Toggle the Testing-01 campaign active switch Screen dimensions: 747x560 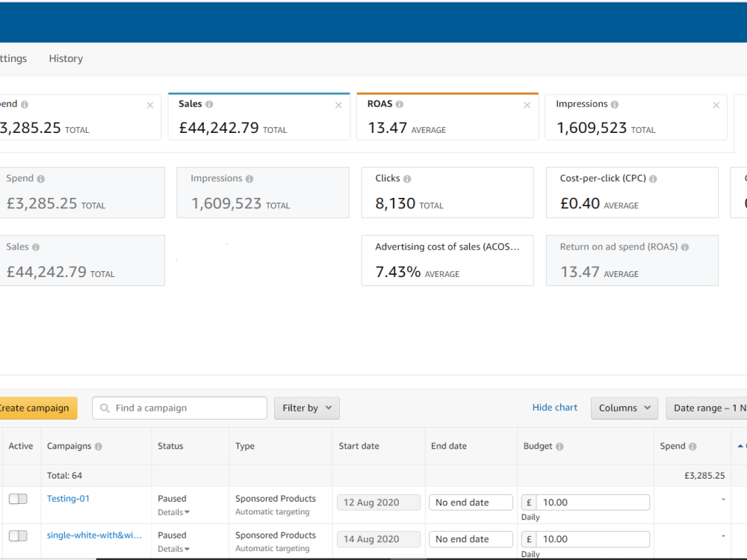point(18,499)
